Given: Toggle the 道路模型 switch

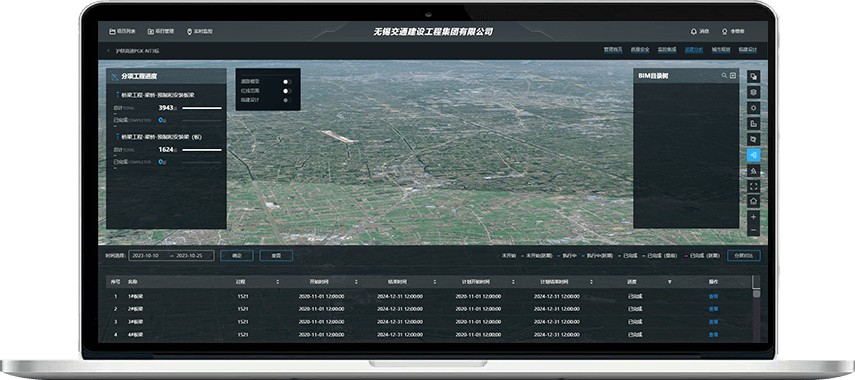Looking at the screenshot, I should tap(287, 82).
